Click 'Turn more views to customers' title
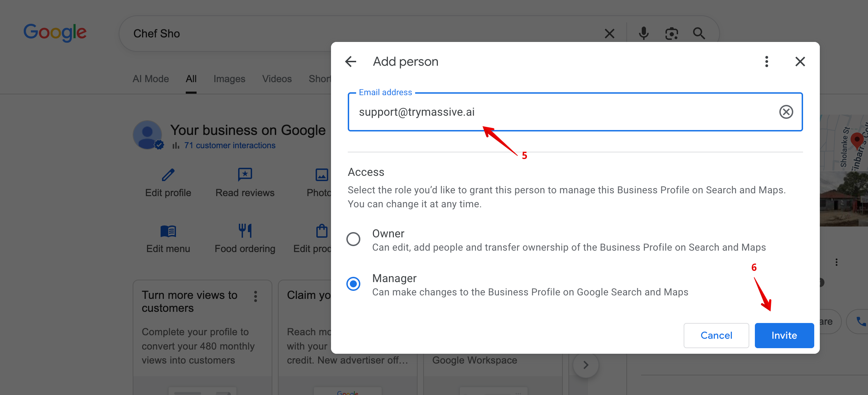The width and height of the screenshot is (868, 395). pyautogui.click(x=190, y=301)
